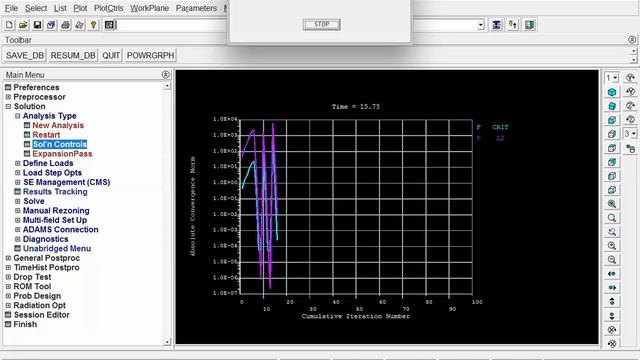Click the STOP button in dialog
The width and height of the screenshot is (640, 360).
(322, 24)
